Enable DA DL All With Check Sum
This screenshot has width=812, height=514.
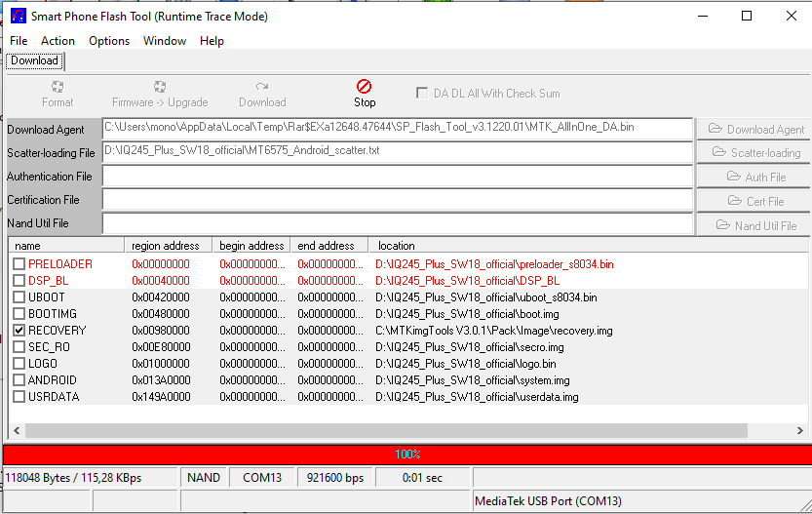[x=422, y=94]
